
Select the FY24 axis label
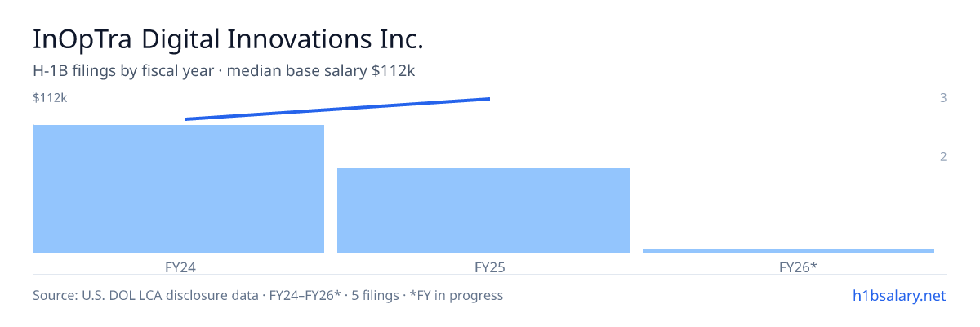pyautogui.click(x=178, y=267)
